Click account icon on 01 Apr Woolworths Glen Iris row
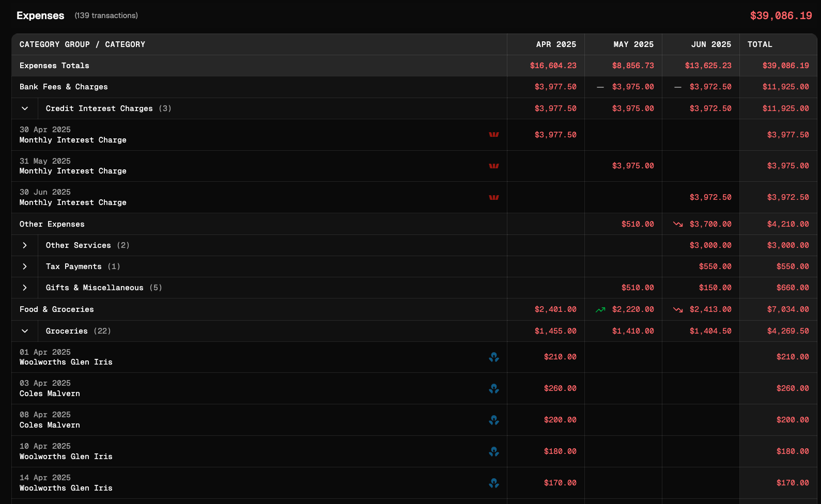The width and height of the screenshot is (821, 504). coord(494,357)
